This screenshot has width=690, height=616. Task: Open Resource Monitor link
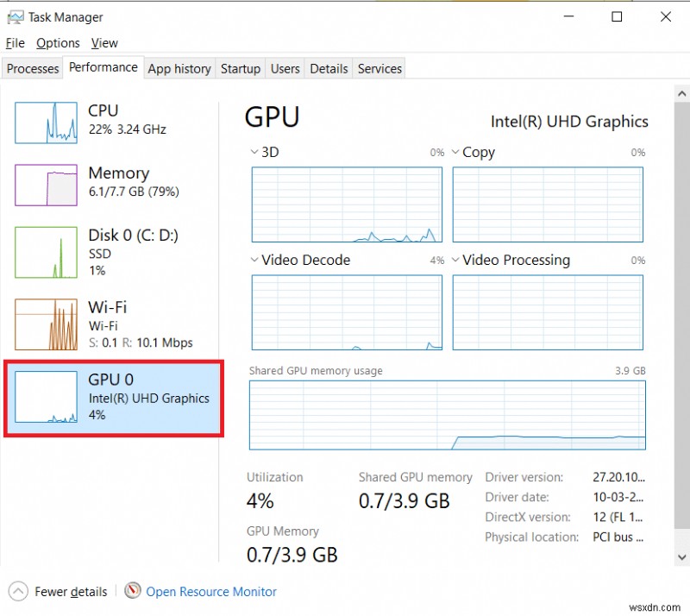pos(211,591)
